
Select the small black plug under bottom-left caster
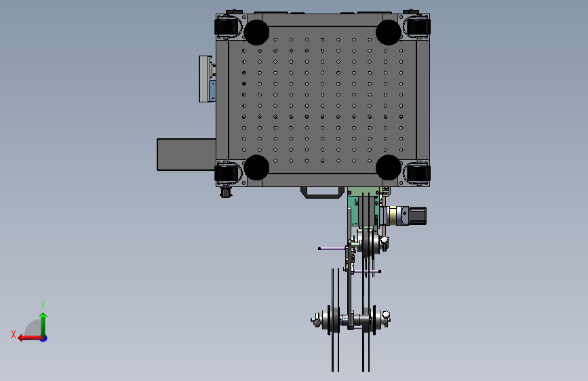(x=226, y=193)
